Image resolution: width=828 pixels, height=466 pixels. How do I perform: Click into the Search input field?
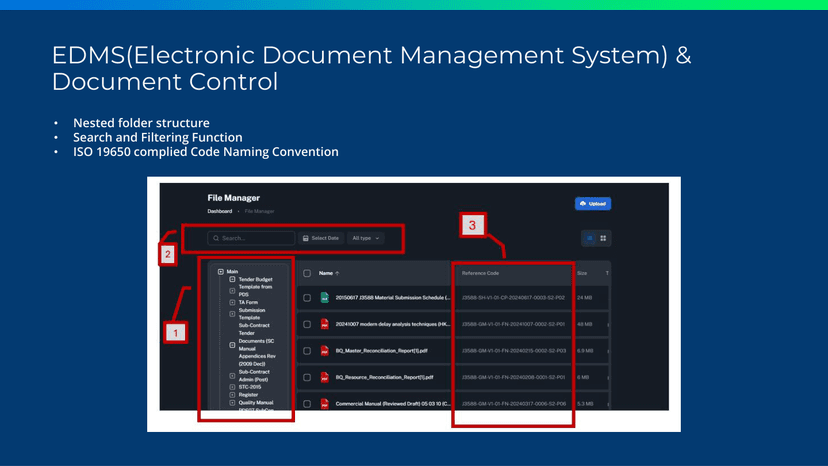click(255, 238)
